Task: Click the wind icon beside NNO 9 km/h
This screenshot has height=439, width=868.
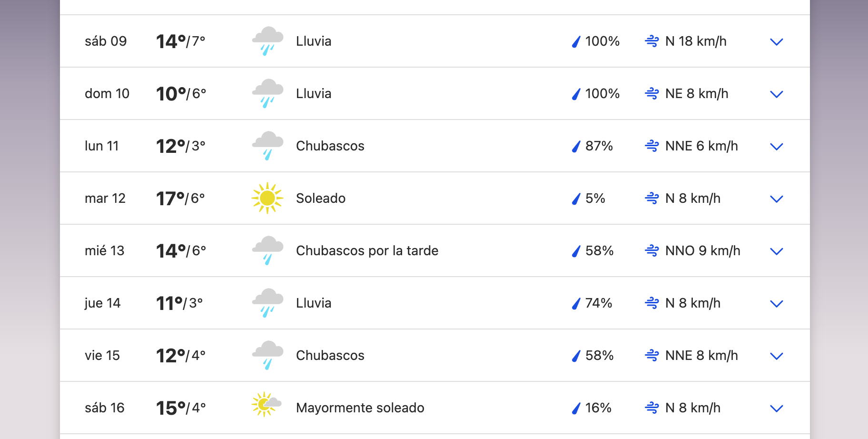Action: point(652,250)
